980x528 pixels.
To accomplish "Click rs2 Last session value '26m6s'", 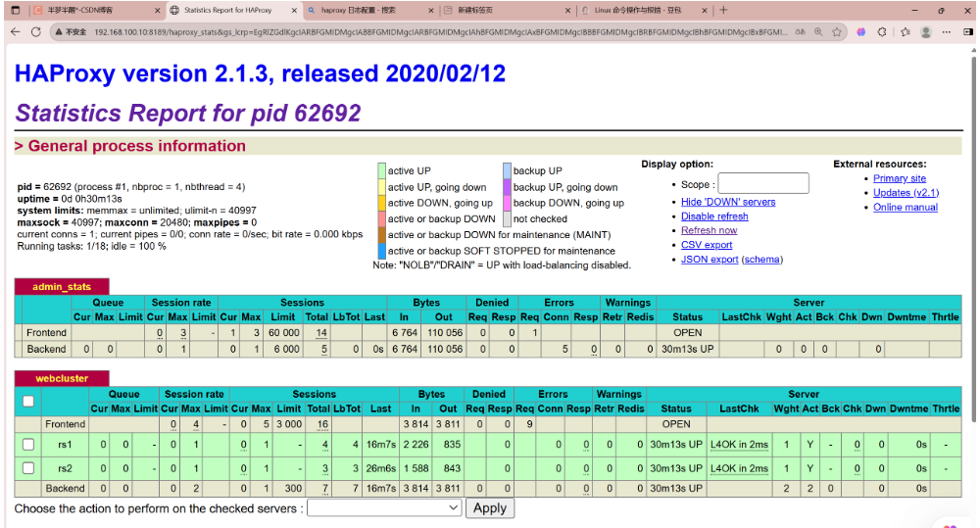I will 380,468.
